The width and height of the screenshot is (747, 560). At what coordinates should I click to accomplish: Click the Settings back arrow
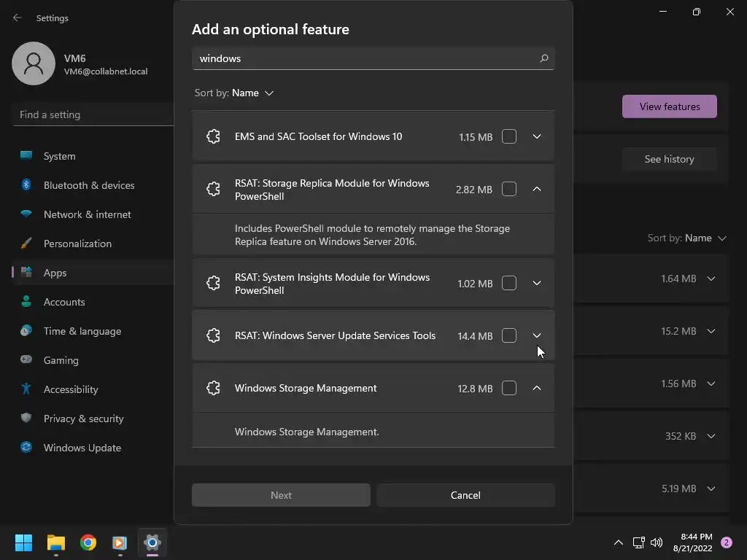(18, 17)
